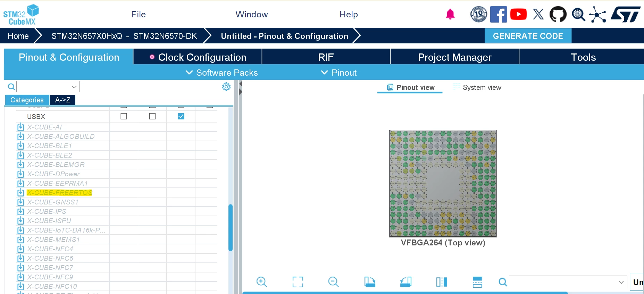Switch to System view
The height and width of the screenshot is (294, 644).
[477, 87]
